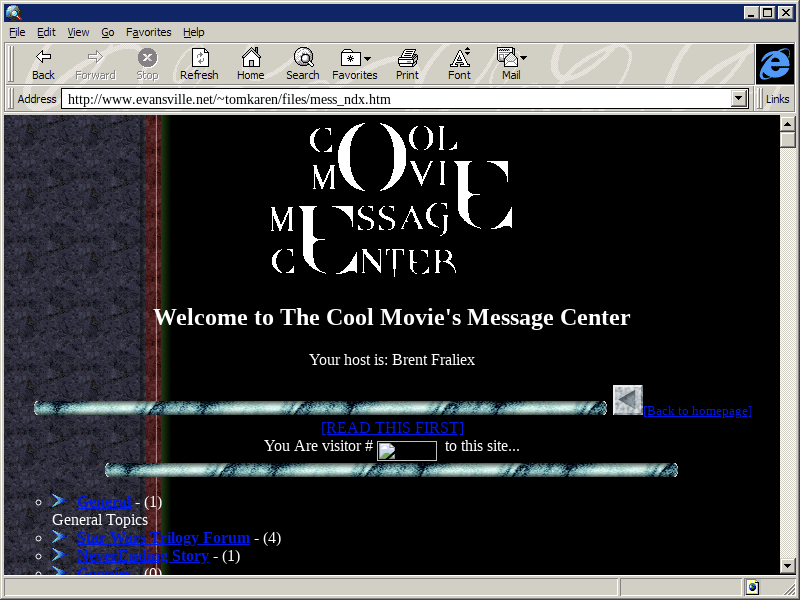Open the Font size toolbar icon
800x600 pixels.
point(459,58)
